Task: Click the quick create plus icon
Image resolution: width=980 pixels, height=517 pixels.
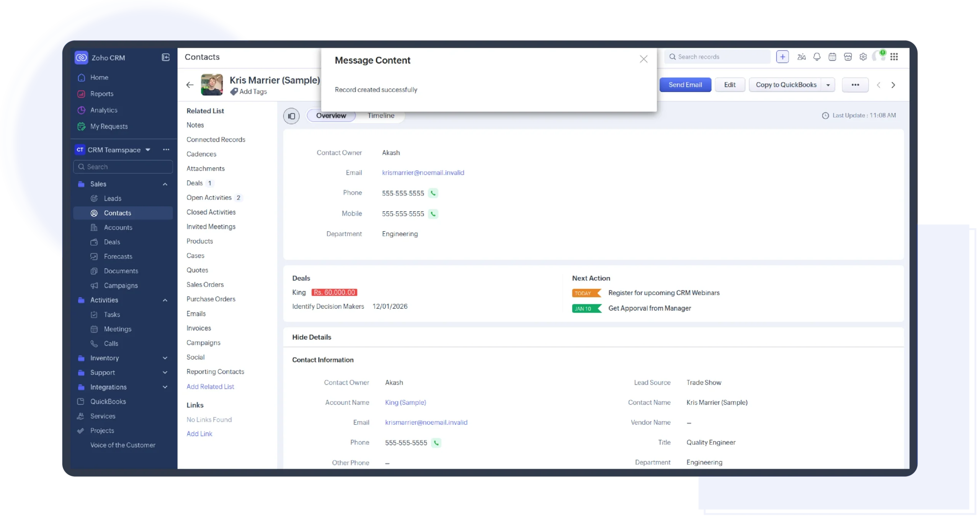Action: pyautogui.click(x=782, y=57)
